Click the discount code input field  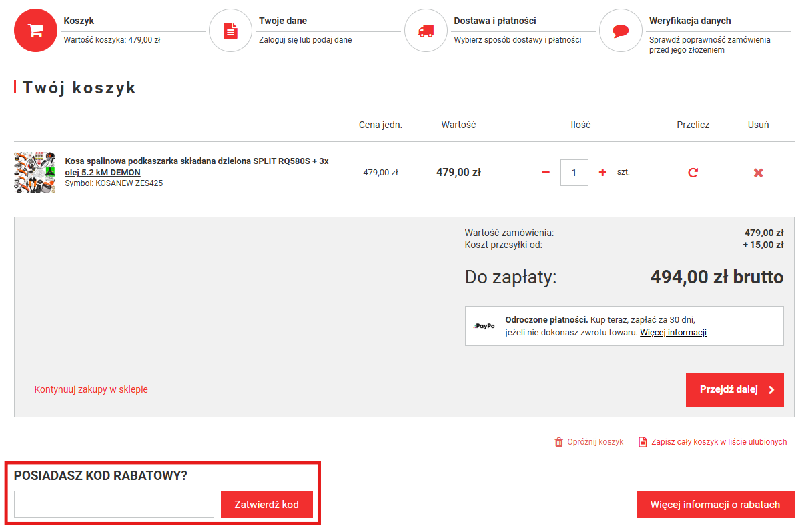[114, 505]
